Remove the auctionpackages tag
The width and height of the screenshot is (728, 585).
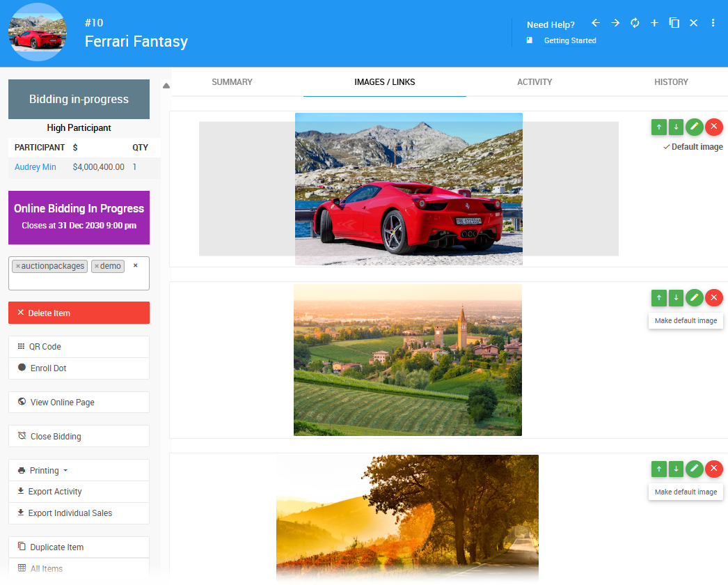[18, 266]
